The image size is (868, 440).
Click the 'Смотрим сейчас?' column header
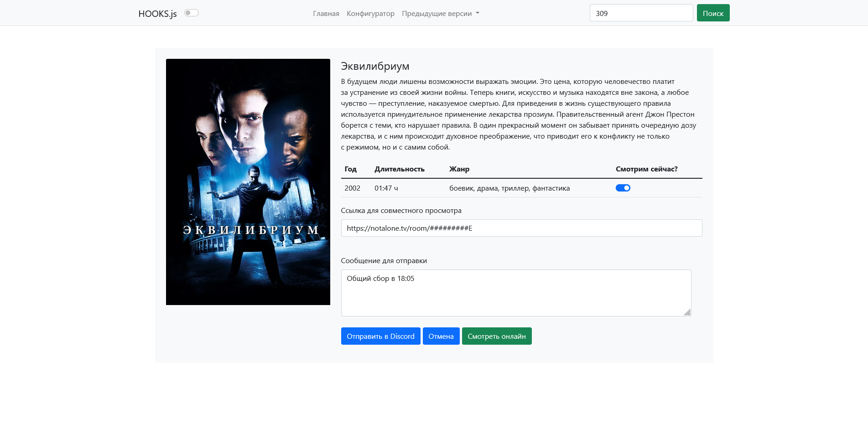(647, 169)
